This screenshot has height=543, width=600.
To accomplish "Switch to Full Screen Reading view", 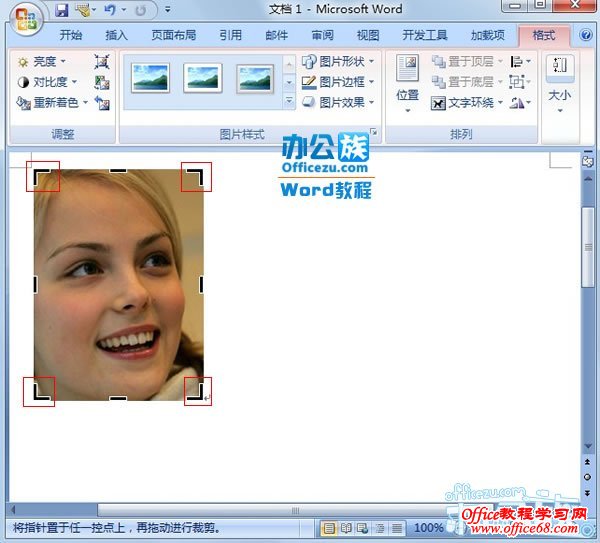I will (x=346, y=527).
